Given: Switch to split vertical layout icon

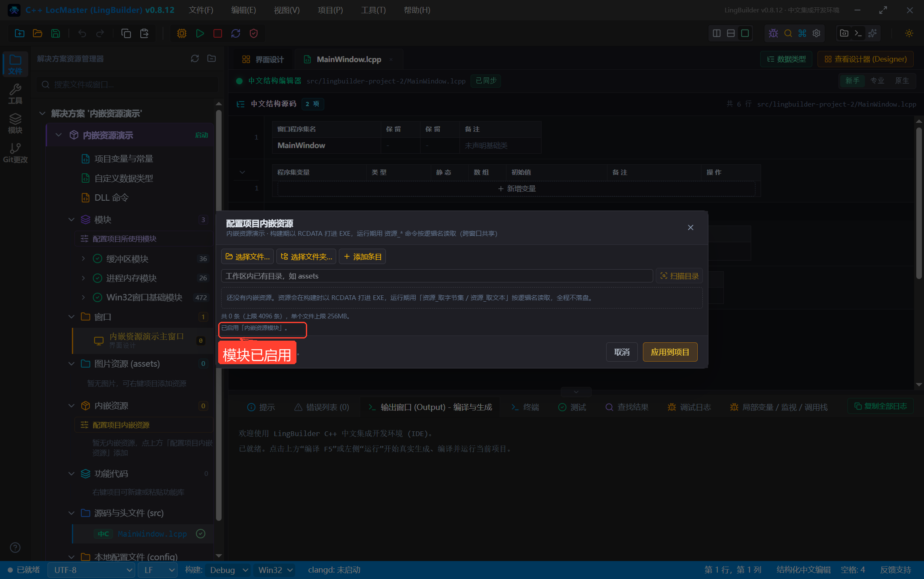Looking at the screenshot, I should 717,33.
